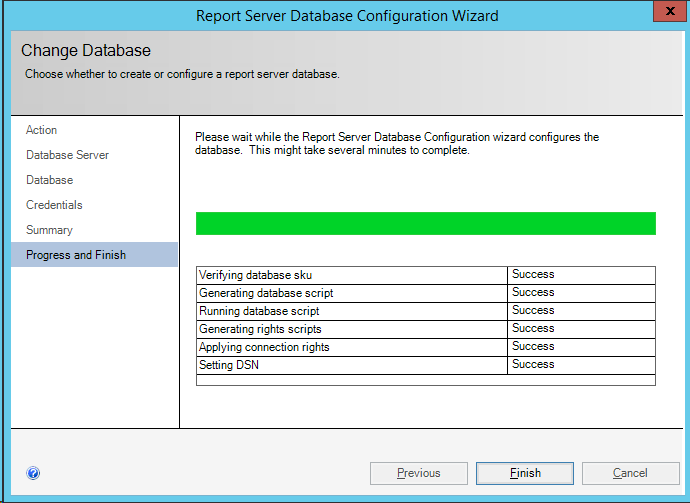690x503 pixels.
Task: Pick the Setting DSN task row
Action: pyautogui.click(x=230, y=365)
